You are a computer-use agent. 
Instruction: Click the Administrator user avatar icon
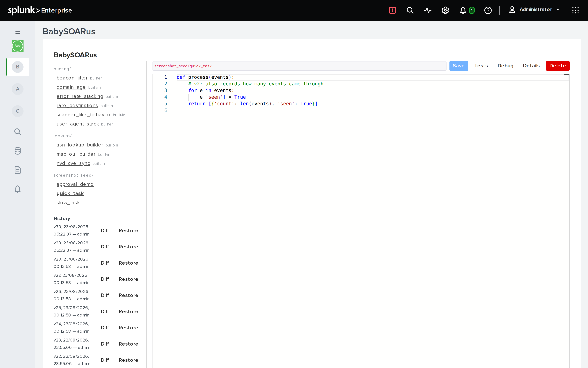[x=512, y=10]
